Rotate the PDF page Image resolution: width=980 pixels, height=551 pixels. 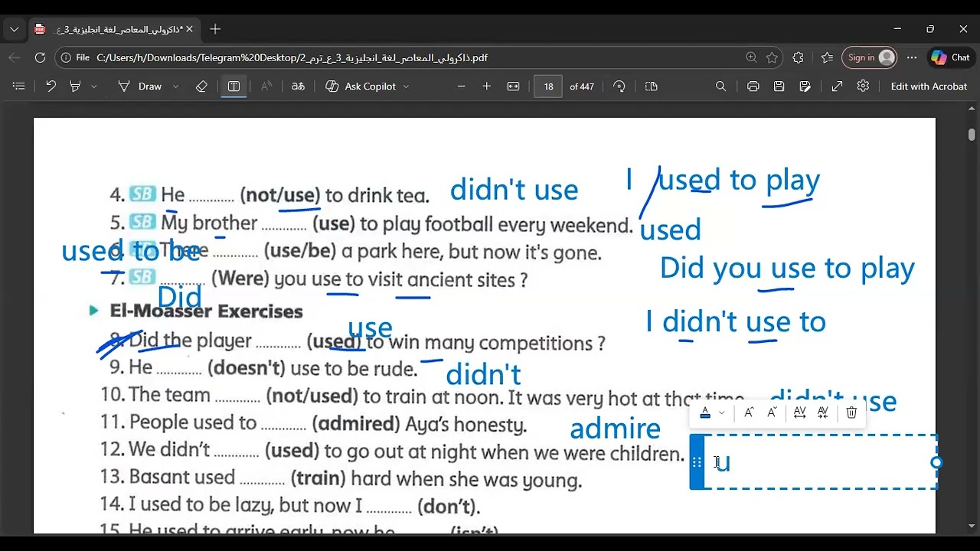[619, 86]
